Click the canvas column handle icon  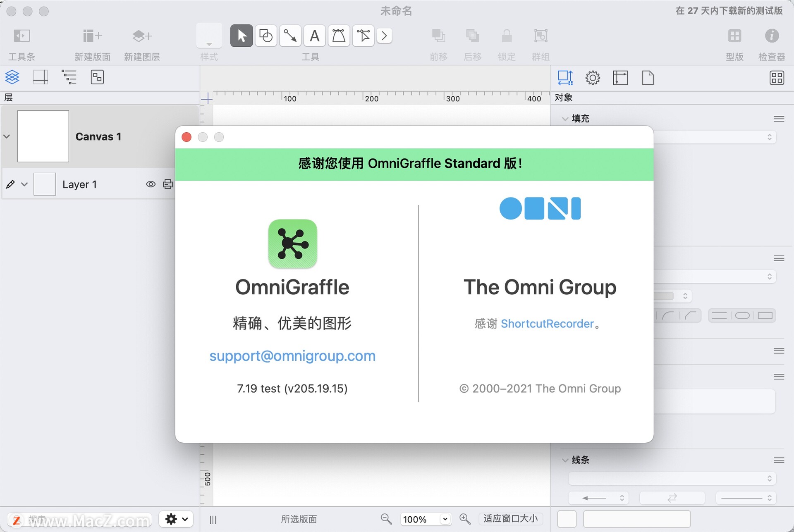click(213, 520)
